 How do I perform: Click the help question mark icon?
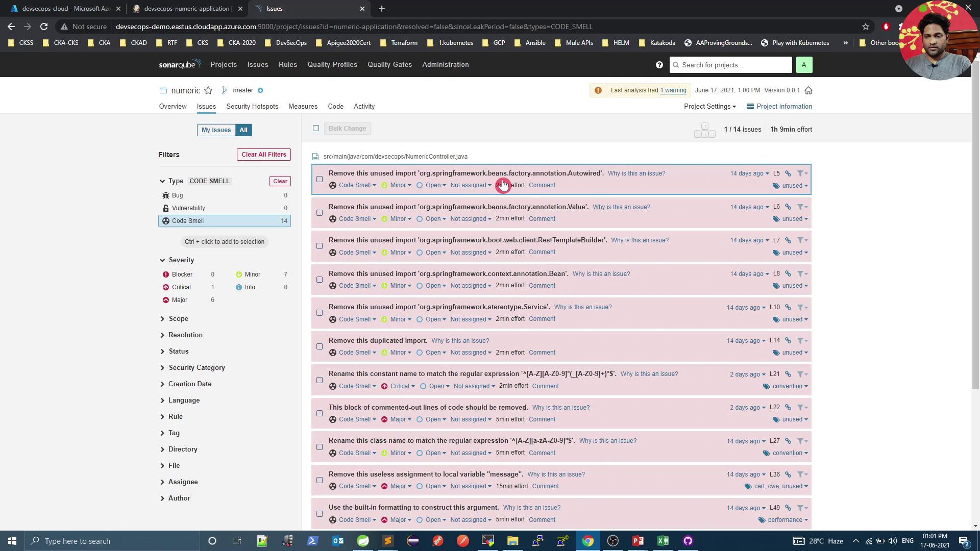(659, 65)
